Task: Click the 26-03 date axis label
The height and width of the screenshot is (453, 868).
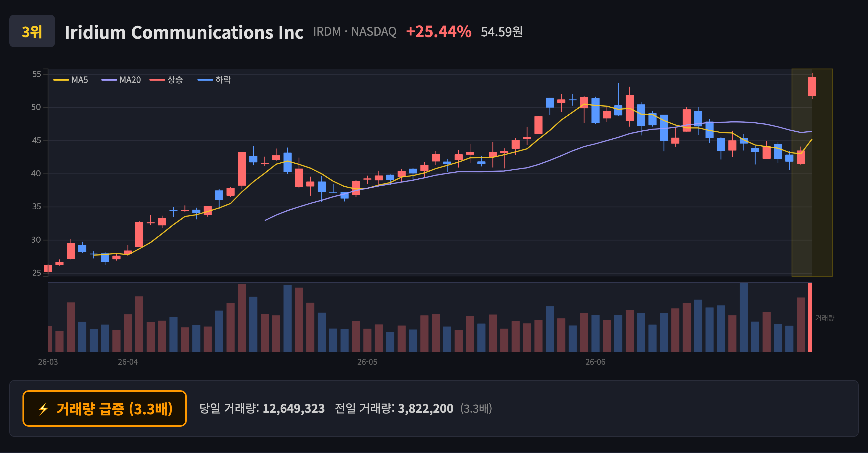Action: pyautogui.click(x=48, y=362)
